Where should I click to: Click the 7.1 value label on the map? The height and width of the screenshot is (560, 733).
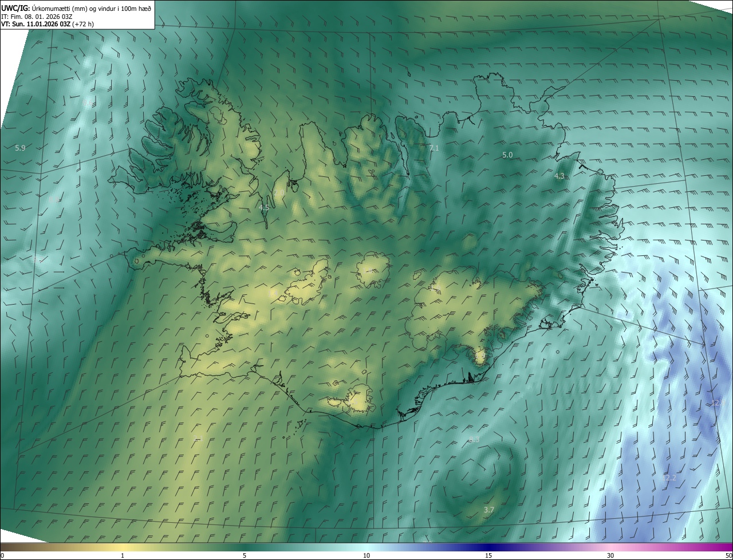(x=434, y=148)
